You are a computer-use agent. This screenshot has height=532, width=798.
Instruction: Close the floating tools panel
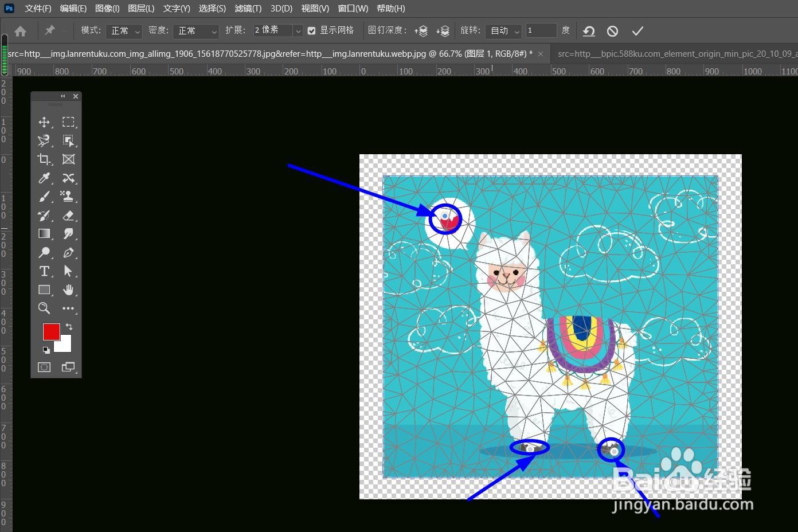[76, 96]
